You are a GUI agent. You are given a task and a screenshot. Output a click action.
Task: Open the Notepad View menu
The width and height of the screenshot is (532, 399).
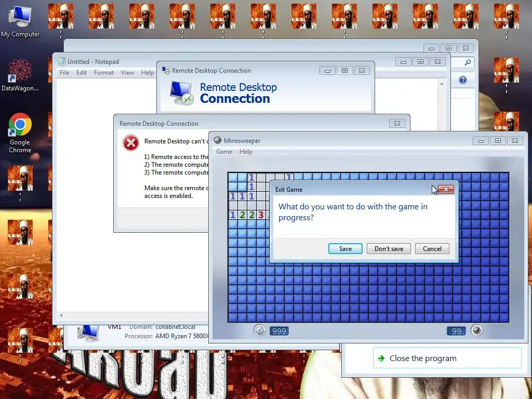point(128,73)
